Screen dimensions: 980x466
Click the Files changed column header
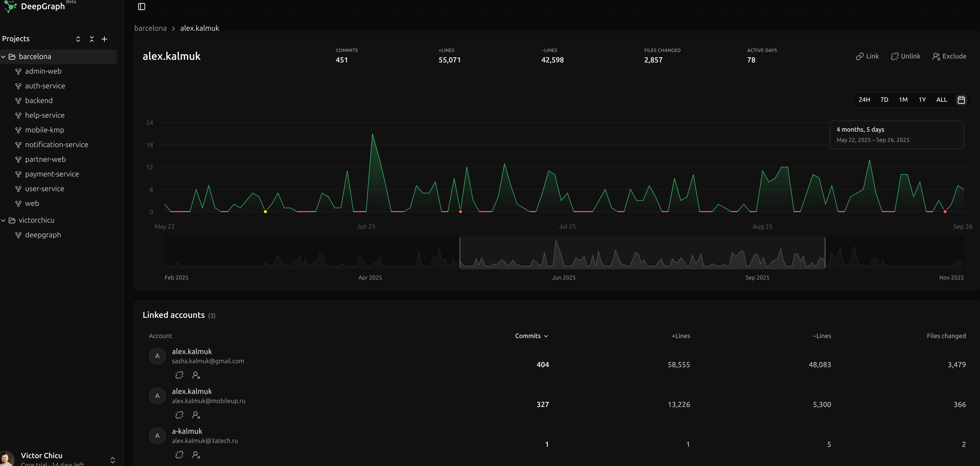pos(946,336)
